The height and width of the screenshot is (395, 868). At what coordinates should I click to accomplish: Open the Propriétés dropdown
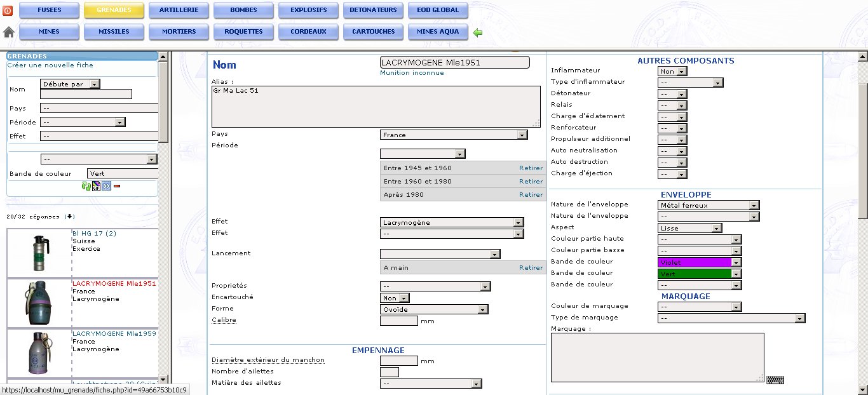[435, 286]
